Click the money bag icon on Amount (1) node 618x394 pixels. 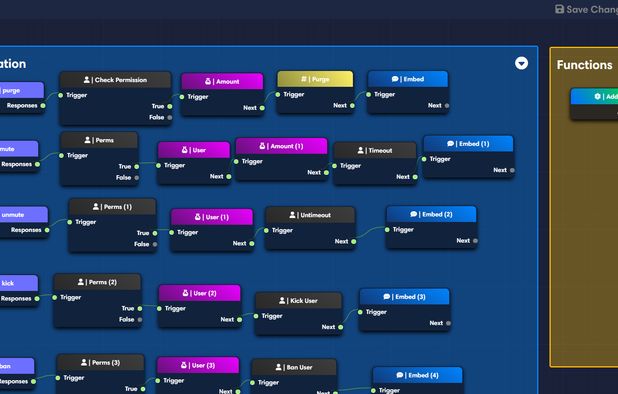coord(262,146)
